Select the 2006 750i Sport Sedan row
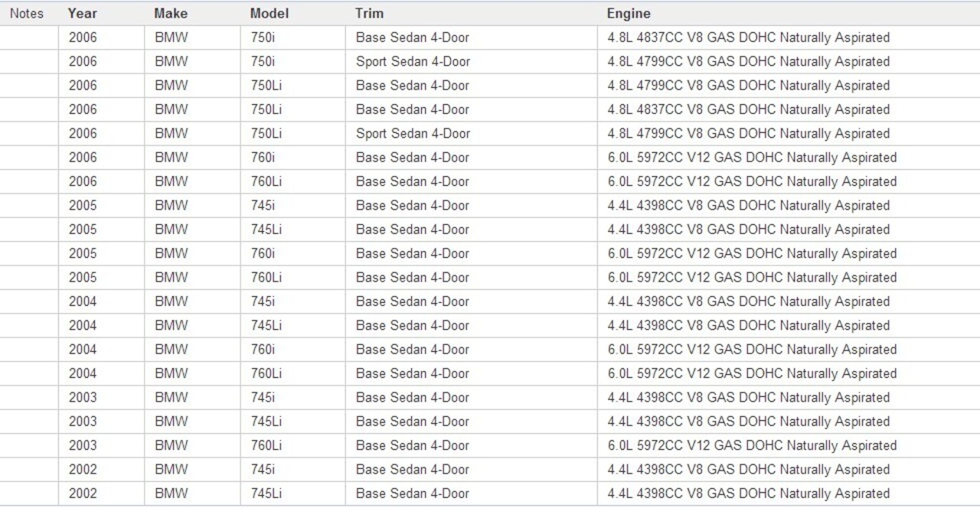 tap(490, 61)
